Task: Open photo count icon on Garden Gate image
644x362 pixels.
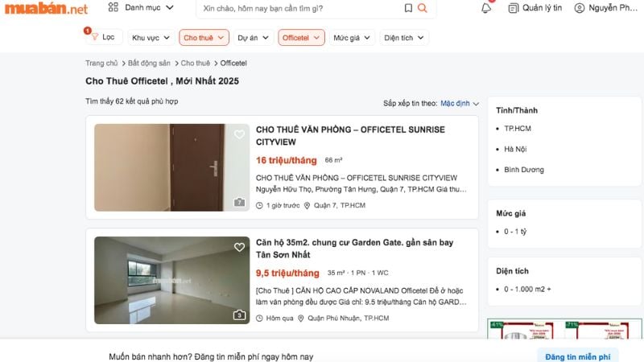Action: pyautogui.click(x=239, y=315)
